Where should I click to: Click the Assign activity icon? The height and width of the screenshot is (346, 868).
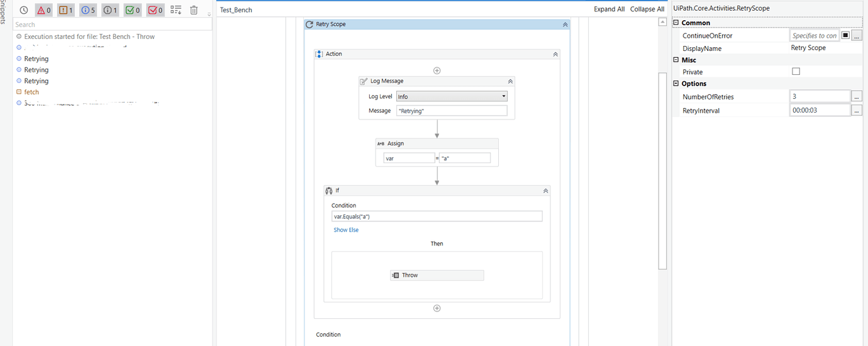(381, 143)
